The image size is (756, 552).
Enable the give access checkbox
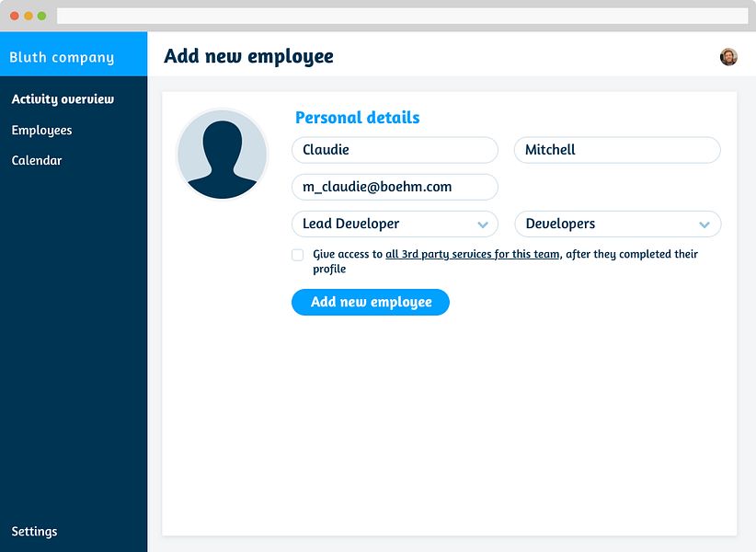coord(297,255)
